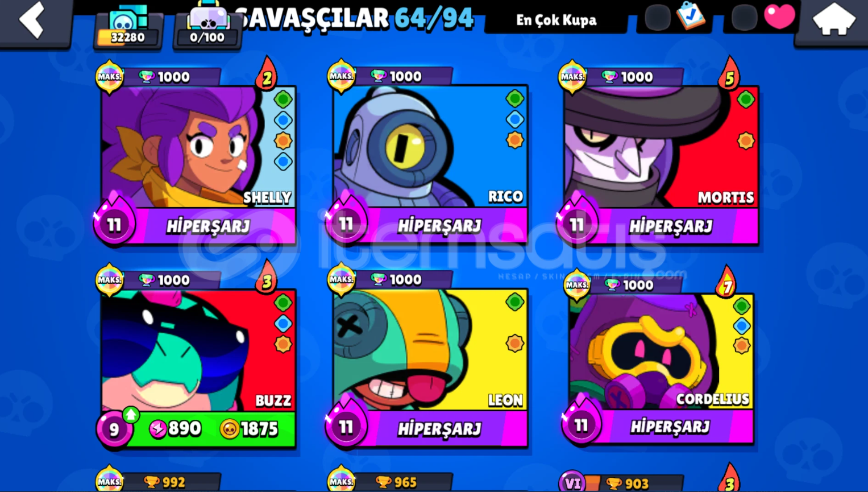Tap Buzz's green upgrade arrow icon

[131, 414]
